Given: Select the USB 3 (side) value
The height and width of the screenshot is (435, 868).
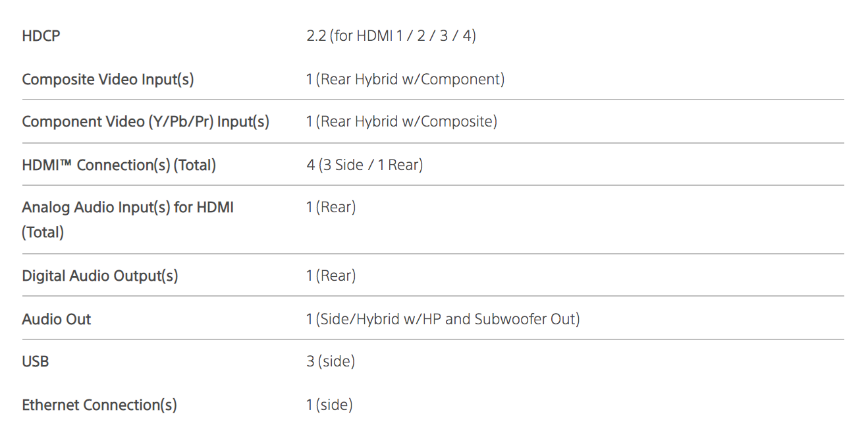Looking at the screenshot, I should pos(331,361).
